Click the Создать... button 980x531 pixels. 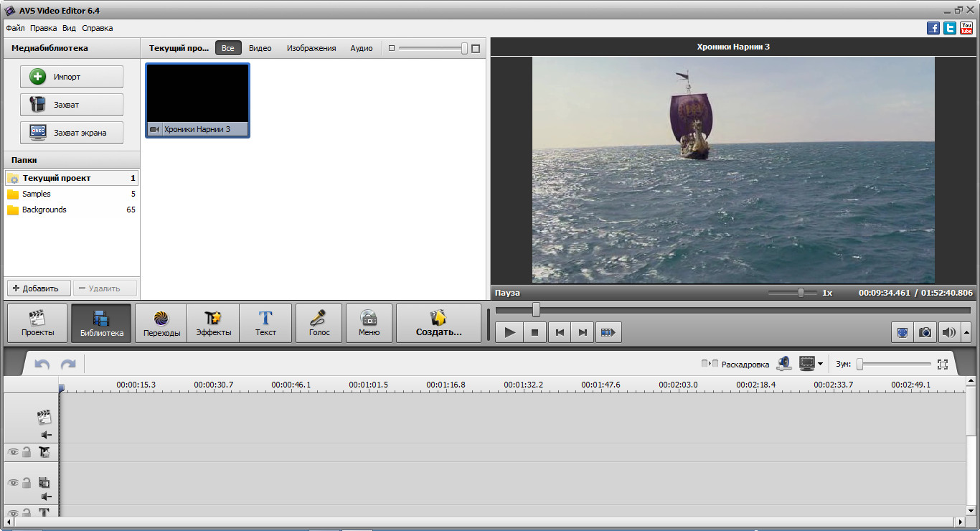(x=438, y=324)
